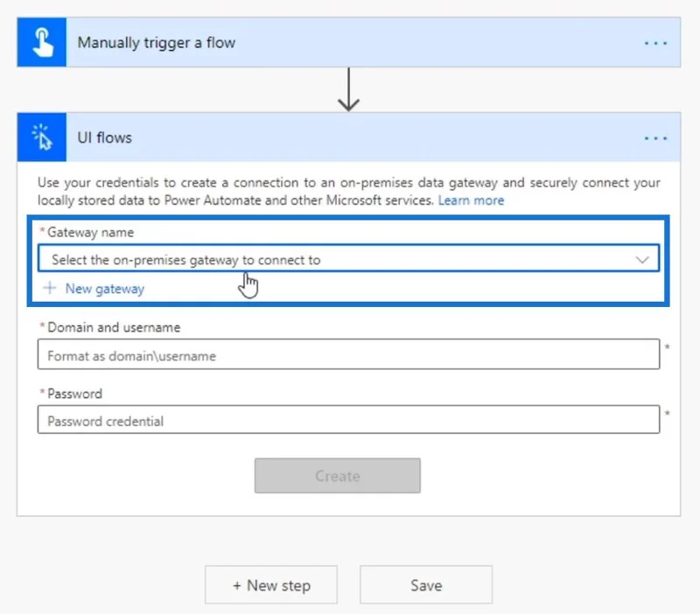Select the UI flows step title
This screenshot has height=614, width=700.
coord(104,137)
